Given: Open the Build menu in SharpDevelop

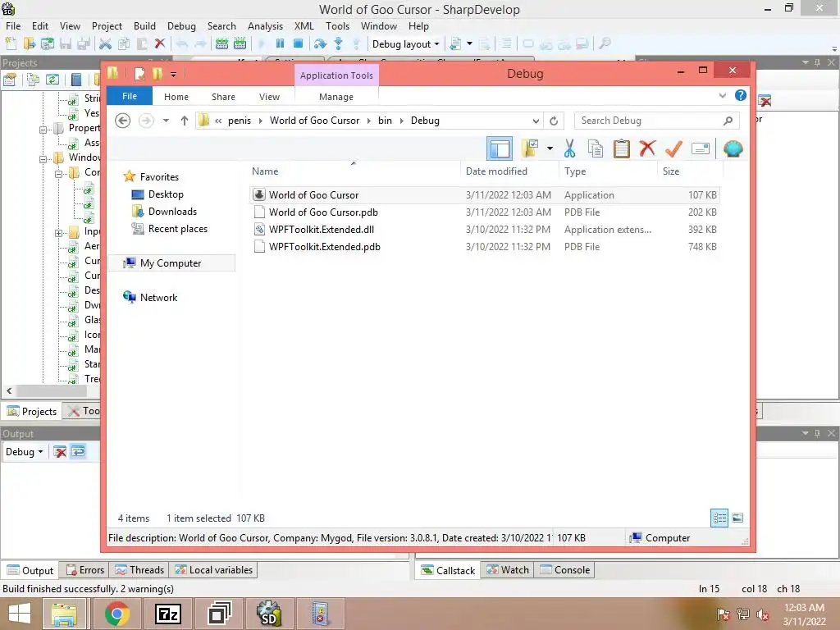Looking at the screenshot, I should 144,25.
